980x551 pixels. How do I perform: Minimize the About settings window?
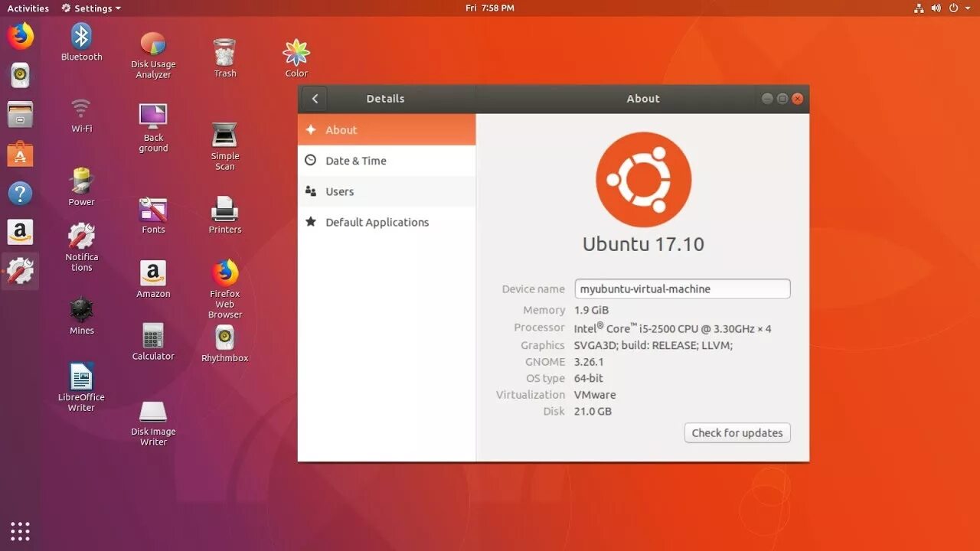click(x=767, y=99)
